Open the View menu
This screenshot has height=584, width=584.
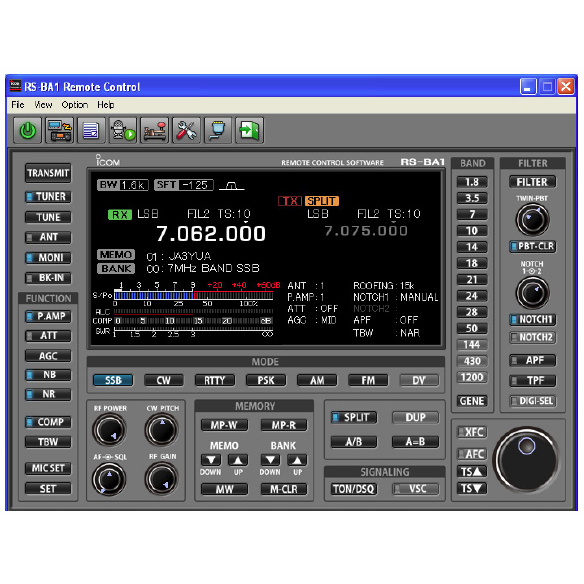pyautogui.click(x=43, y=105)
